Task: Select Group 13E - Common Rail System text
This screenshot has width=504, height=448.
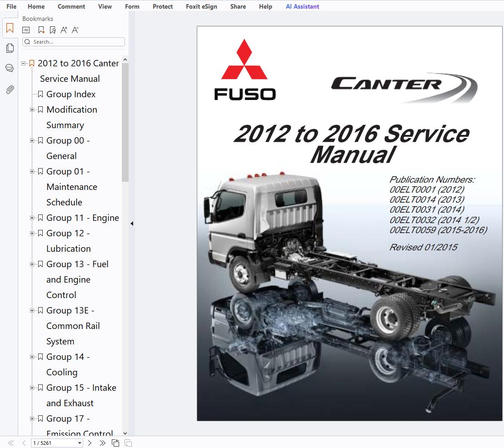Action: (x=73, y=326)
